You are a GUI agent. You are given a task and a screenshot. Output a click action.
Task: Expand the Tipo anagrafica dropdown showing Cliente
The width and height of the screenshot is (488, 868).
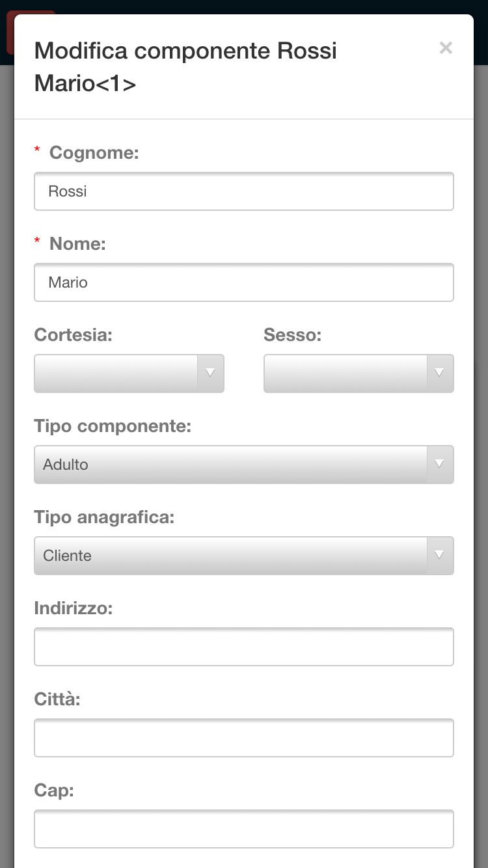point(243,556)
